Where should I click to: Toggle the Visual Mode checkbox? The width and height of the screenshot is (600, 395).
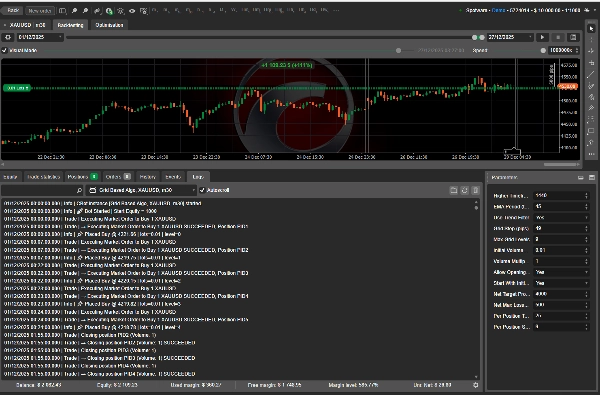[5, 50]
